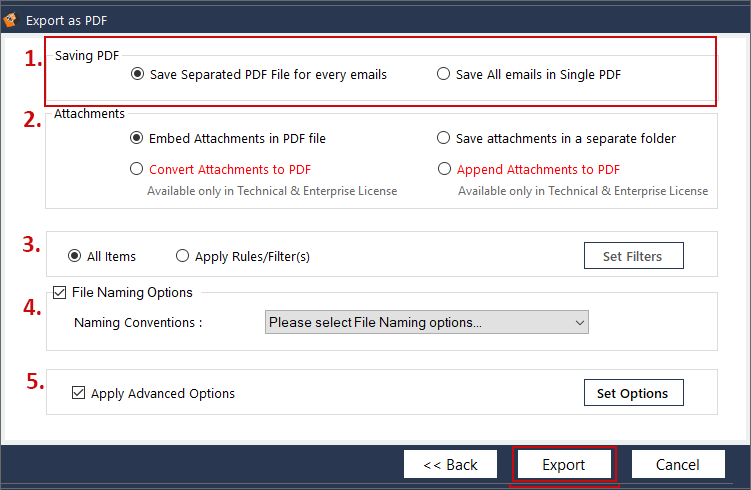
Task: Toggle the File Naming Options checkbox
Action: (x=59, y=293)
